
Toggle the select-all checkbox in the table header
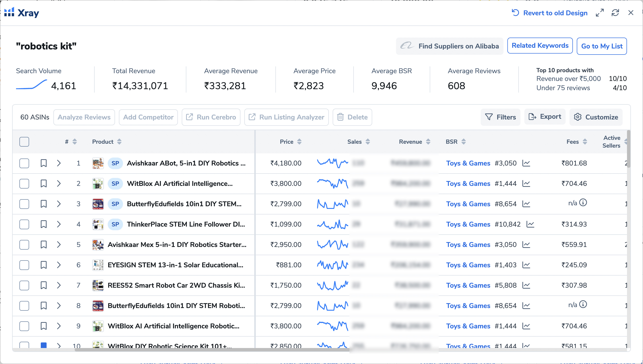point(24,142)
